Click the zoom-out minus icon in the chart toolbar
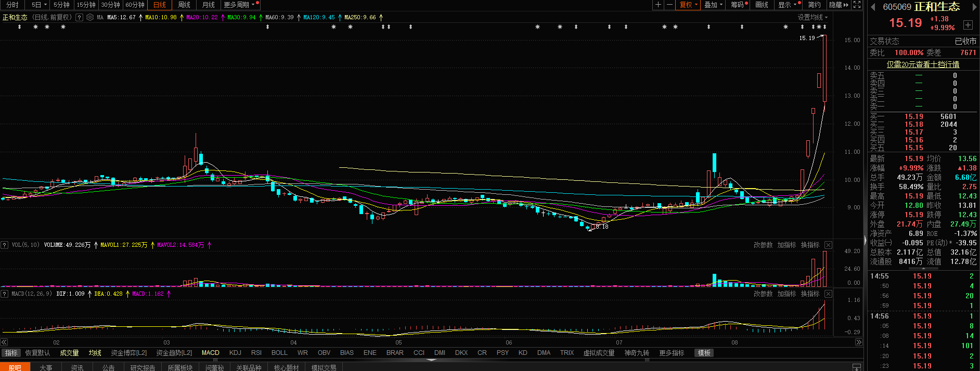This screenshot has height=371, width=980. click(669, 5)
